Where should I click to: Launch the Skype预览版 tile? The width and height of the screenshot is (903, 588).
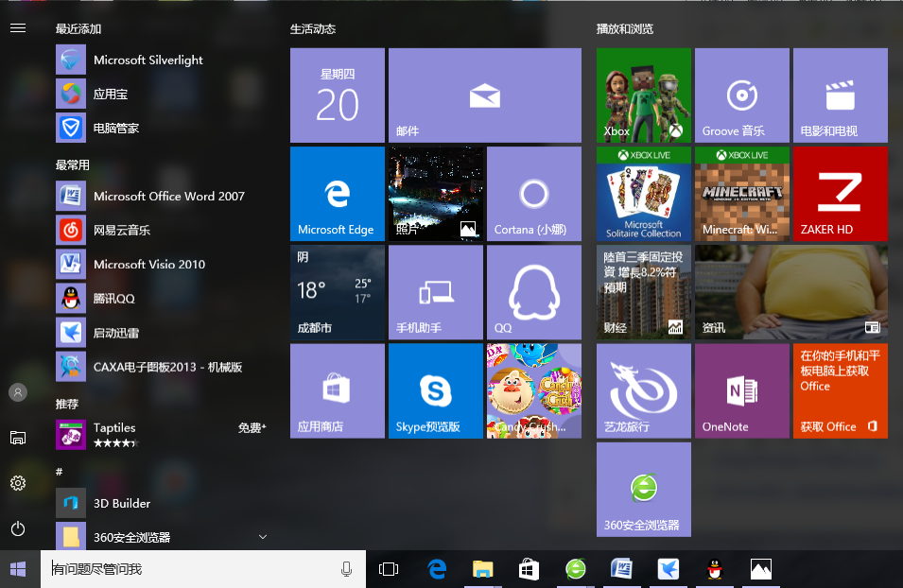click(x=435, y=390)
